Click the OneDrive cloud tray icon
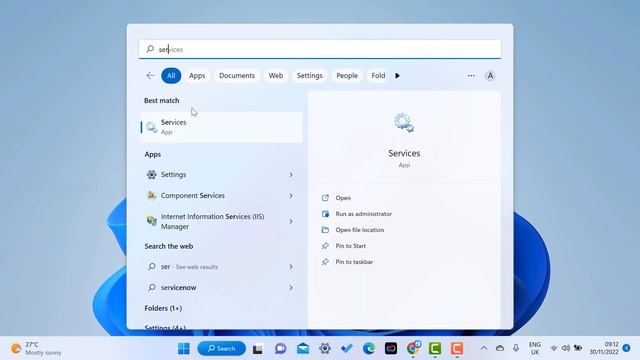This screenshot has height=360, width=640. tap(500, 348)
